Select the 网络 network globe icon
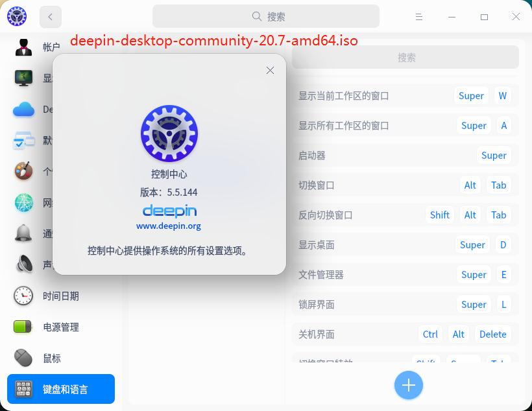532x411 pixels. point(23,202)
